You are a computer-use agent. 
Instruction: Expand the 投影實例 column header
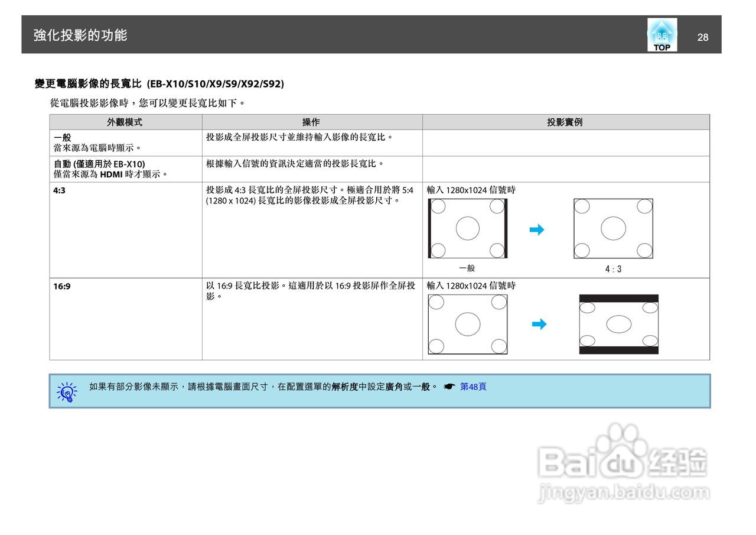[x=566, y=122]
